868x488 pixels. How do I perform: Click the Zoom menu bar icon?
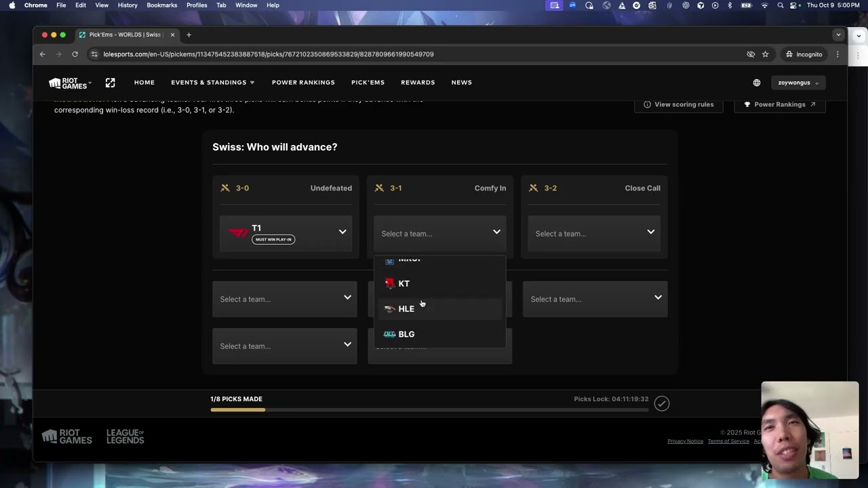[573, 5]
